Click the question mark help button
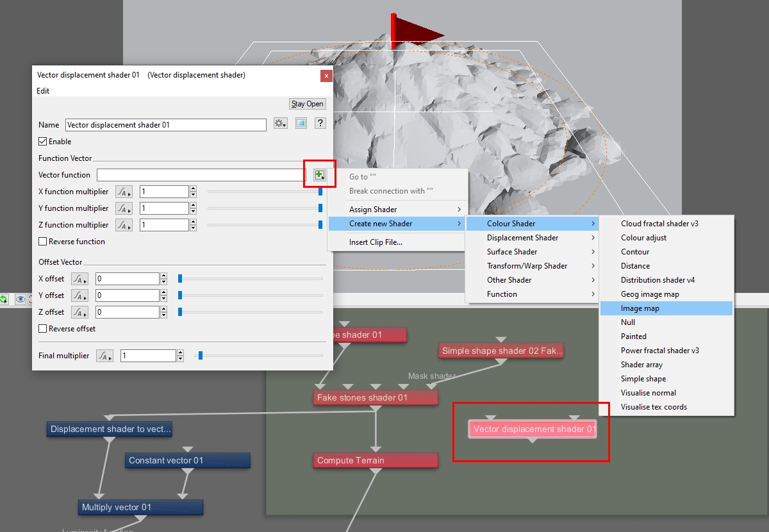 320,124
